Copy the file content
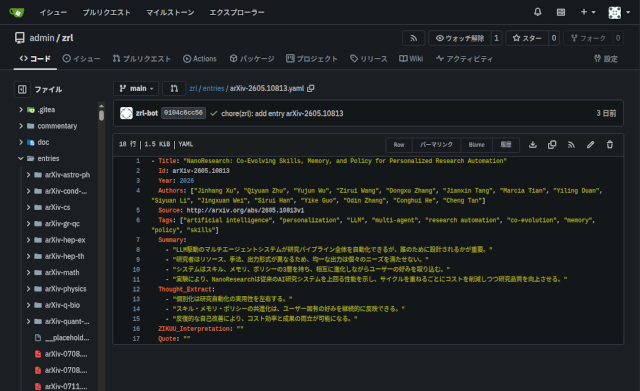The width and height of the screenshot is (640, 391). click(552, 144)
